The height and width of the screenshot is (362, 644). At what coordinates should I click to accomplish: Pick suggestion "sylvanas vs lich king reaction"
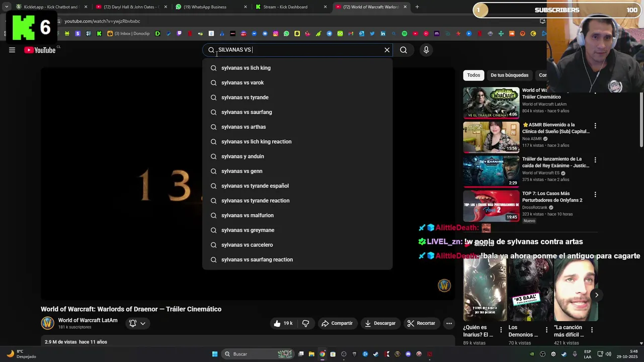[x=297, y=142]
